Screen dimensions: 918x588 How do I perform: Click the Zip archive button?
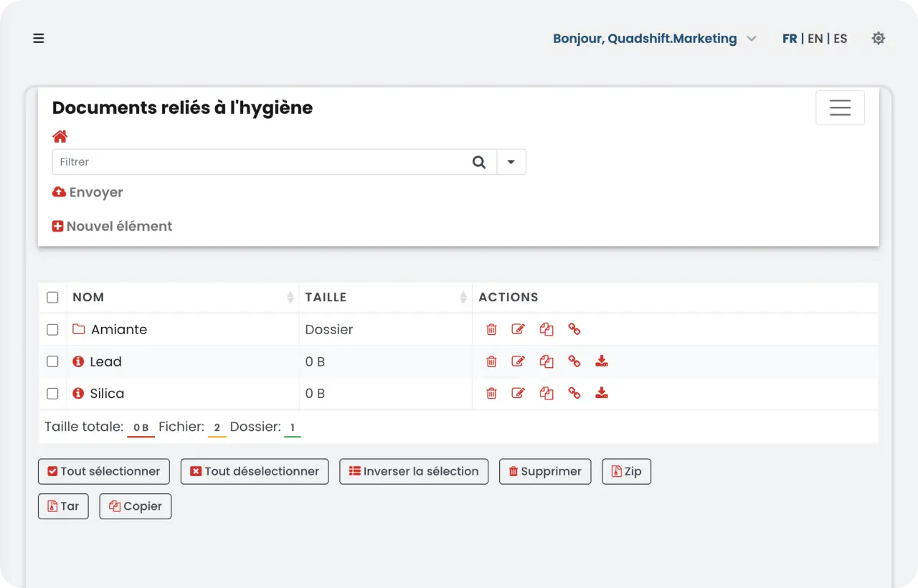[x=627, y=471]
